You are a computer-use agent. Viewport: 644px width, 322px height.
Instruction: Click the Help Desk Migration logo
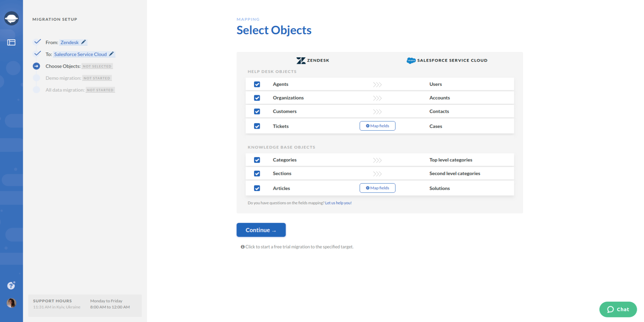point(11,18)
